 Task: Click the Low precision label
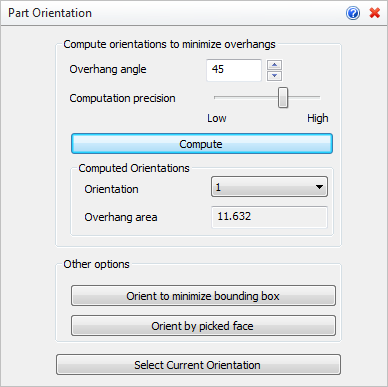(217, 118)
